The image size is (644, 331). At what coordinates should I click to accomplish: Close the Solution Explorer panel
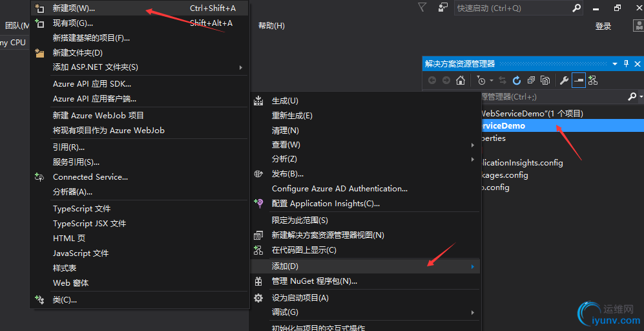[638, 64]
